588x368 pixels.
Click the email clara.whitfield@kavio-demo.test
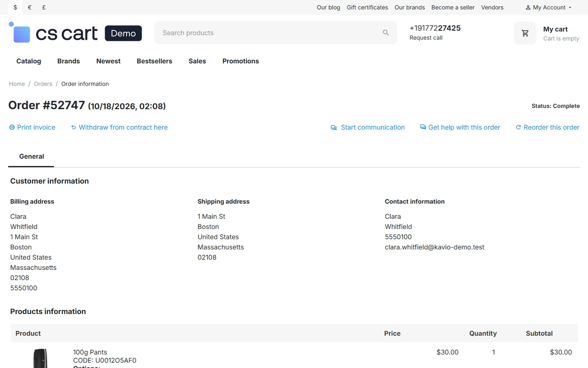pos(434,247)
